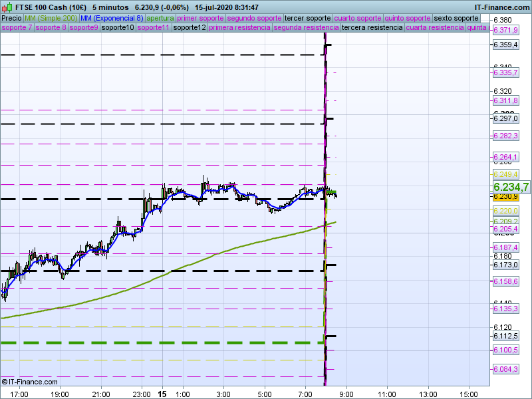Viewport: 532px width, 399px height.
Task: Click the 6.100,5 price tag
Action: 505,350
